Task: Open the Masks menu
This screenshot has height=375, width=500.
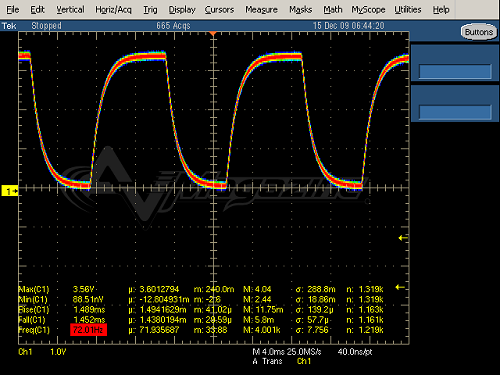Action: tap(301, 10)
